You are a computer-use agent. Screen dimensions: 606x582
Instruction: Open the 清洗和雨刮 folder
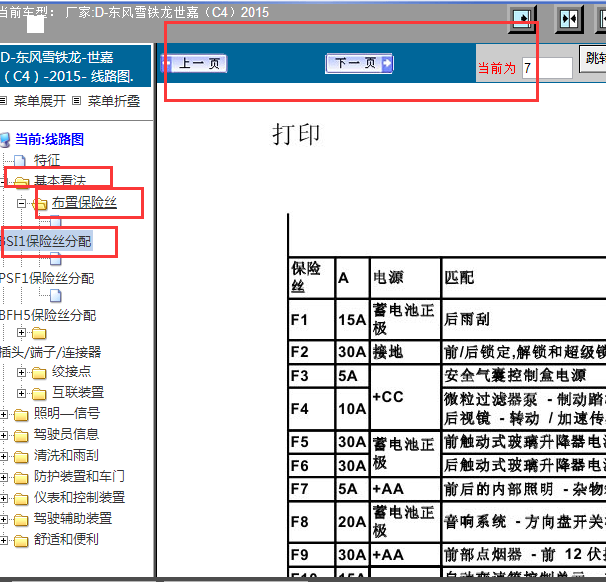[x=66, y=455]
